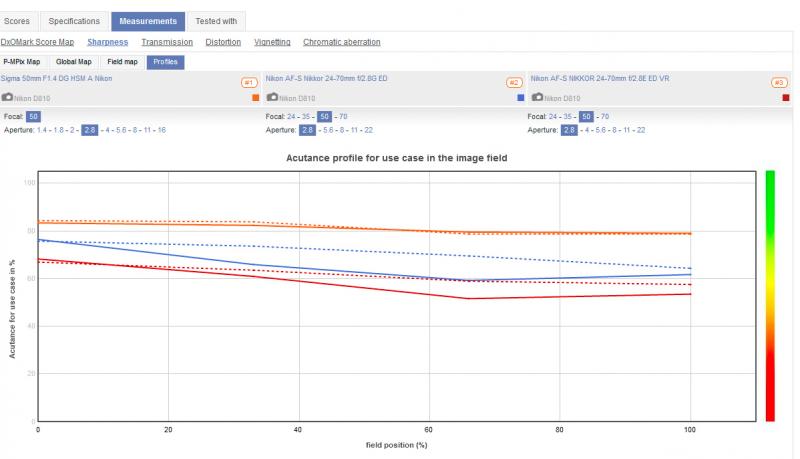Click the camera icon under the Sigma lens
The width and height of the screenshot is (800, 459).
click(7, 97)
